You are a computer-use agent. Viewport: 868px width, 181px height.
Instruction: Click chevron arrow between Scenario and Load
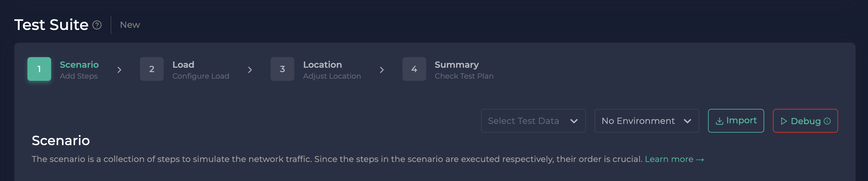click(119, 70)
